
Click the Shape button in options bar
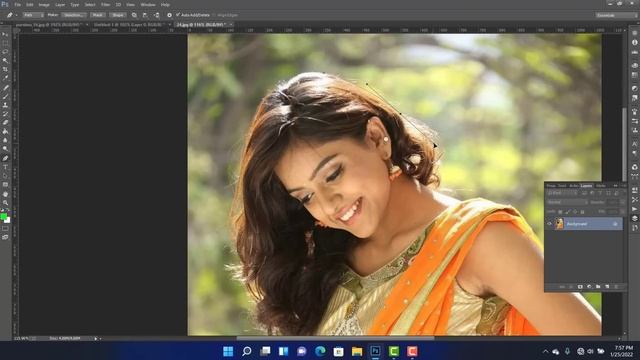(118, 15)
